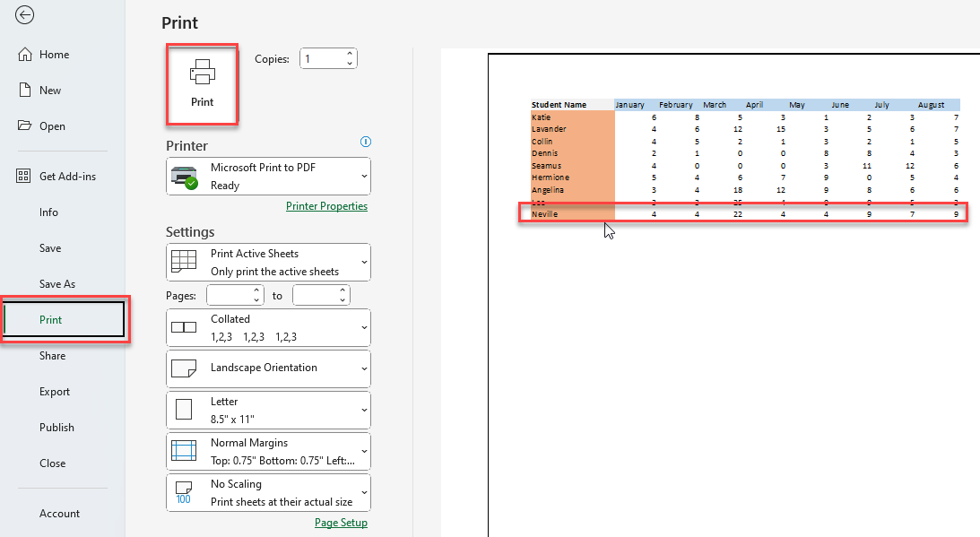Click the printer info icon
The height and width of the screenshot is (537, 980).
coord(366,142)
